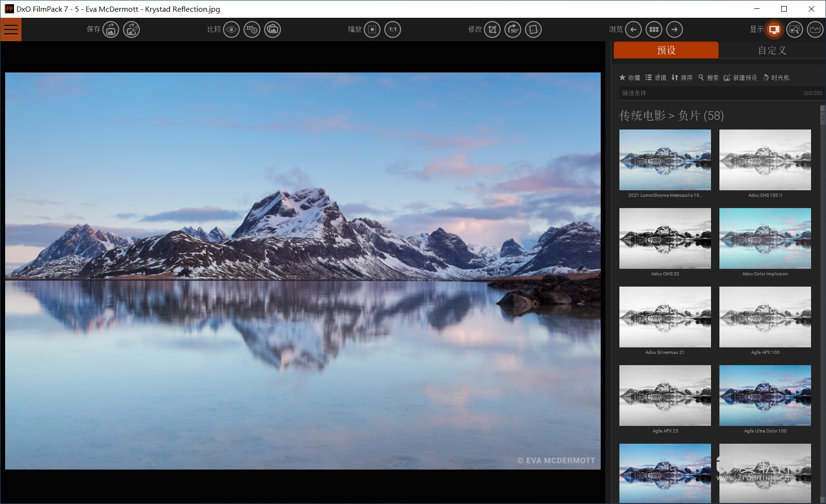
Task: Open the hamburger menu
Action: pos(10,29)
